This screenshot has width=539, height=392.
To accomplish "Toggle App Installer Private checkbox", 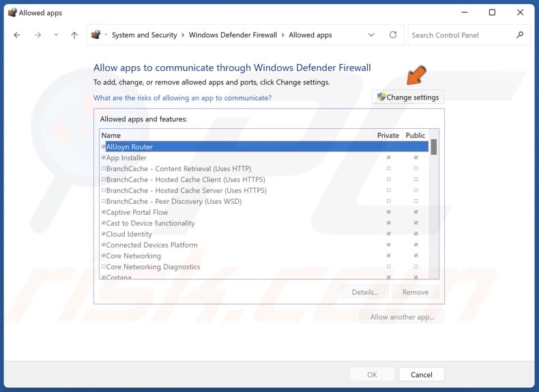I will click(x=388, y=157).
